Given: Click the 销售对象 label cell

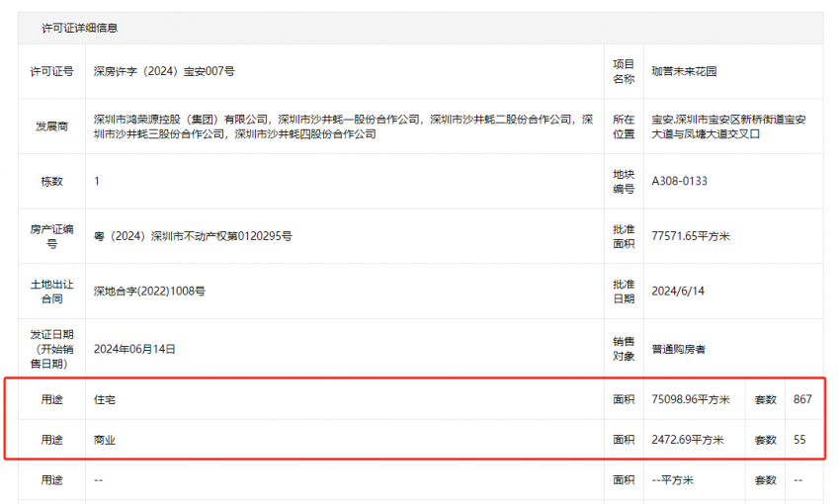Looking at the screenshot, I should 624,349.
